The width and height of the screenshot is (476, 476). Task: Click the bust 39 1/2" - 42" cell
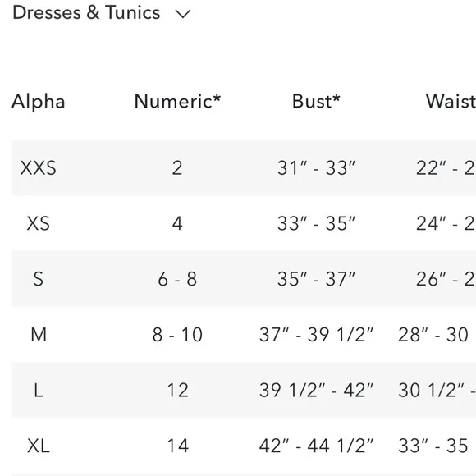click(316, 391)
